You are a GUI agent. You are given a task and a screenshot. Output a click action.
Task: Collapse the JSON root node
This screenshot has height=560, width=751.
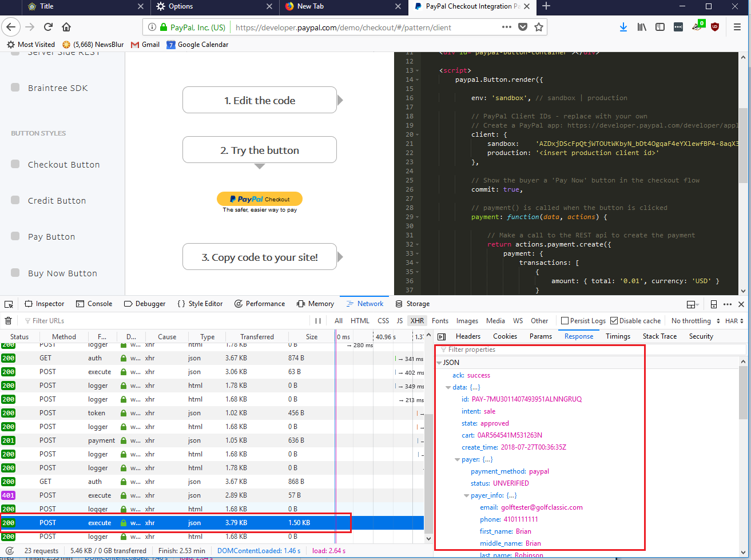pos(439,363)
